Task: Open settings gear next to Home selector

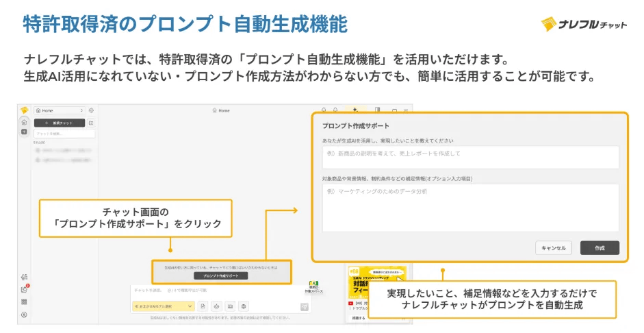Action: point(92,110)
